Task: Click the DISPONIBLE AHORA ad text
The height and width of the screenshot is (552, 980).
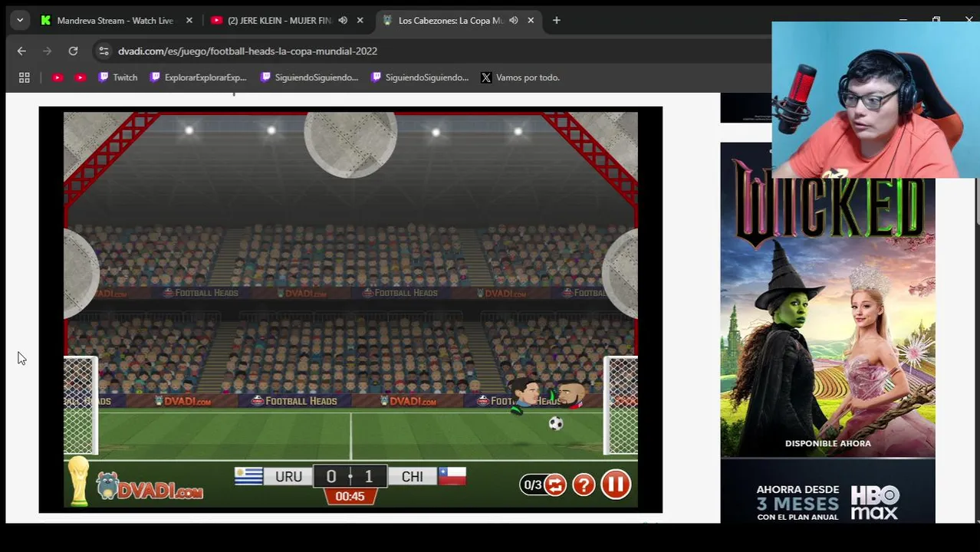Action: 828,443
